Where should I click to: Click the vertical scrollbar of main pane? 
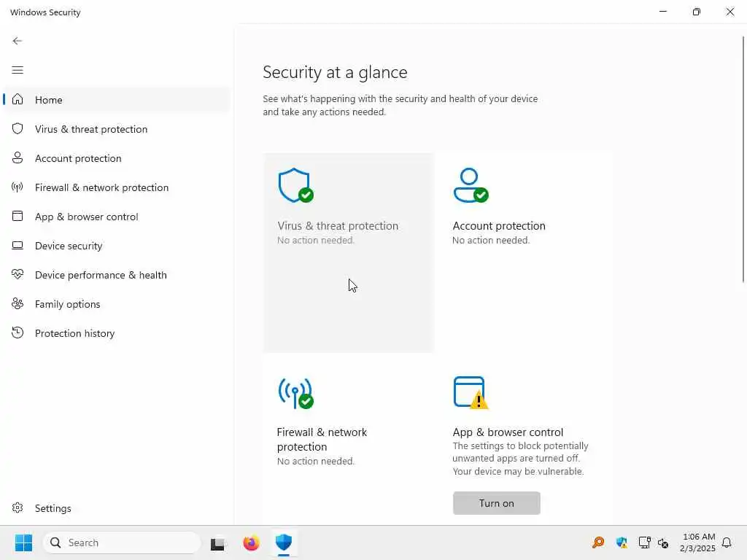point(743,160)
